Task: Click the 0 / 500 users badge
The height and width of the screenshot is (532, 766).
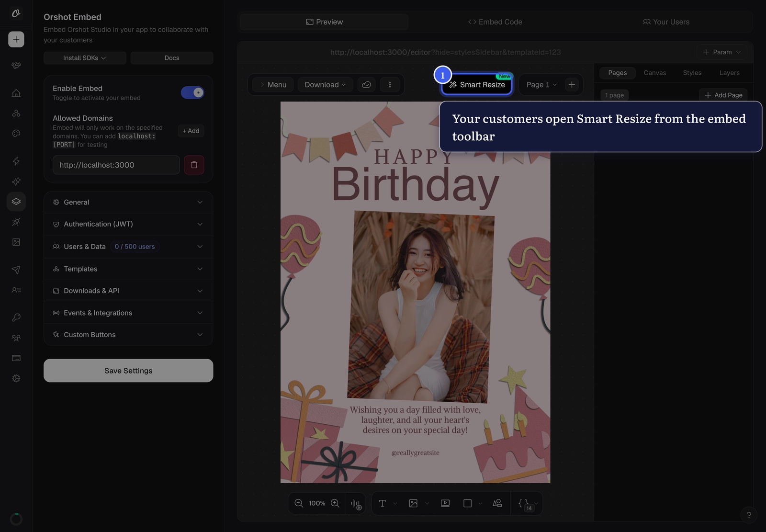Action: click(135, 247)
